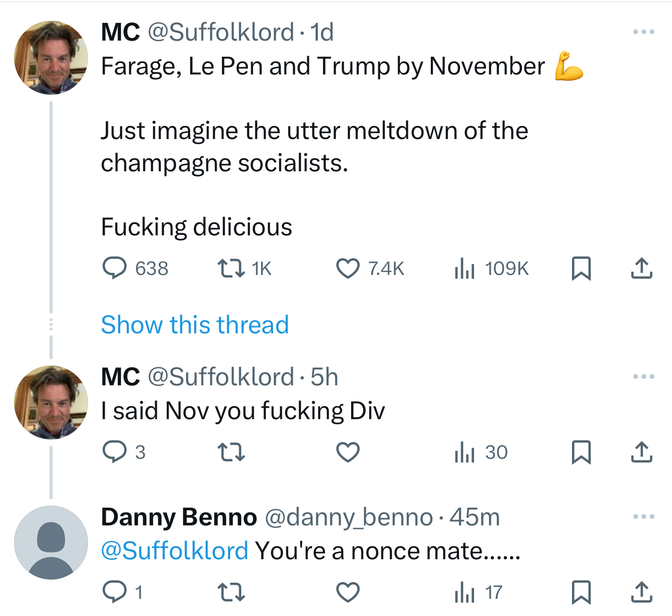The height and width of the screenshot is (616, 672).
Task: Bookmark the 'I said Nov' tweet
Action: 581,452
